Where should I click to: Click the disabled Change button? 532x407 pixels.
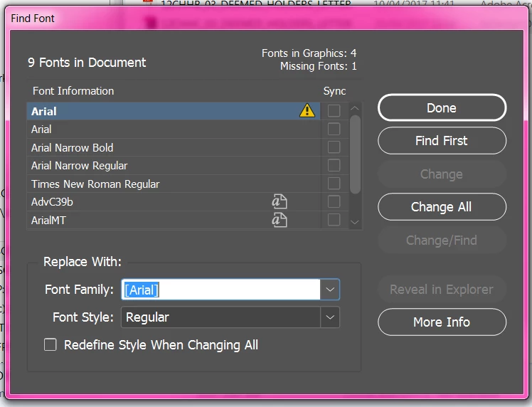tap(442, 174)
